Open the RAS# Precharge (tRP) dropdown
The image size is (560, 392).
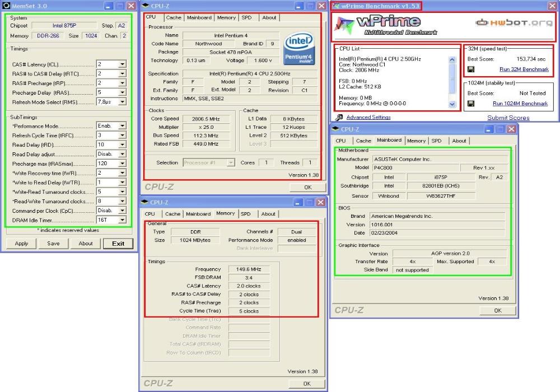point(122,83)
